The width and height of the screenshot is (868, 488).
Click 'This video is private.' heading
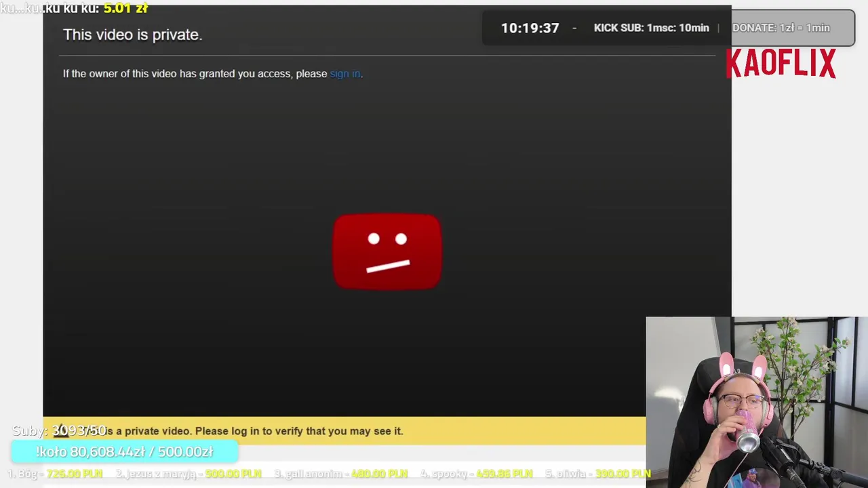point(133,35)
